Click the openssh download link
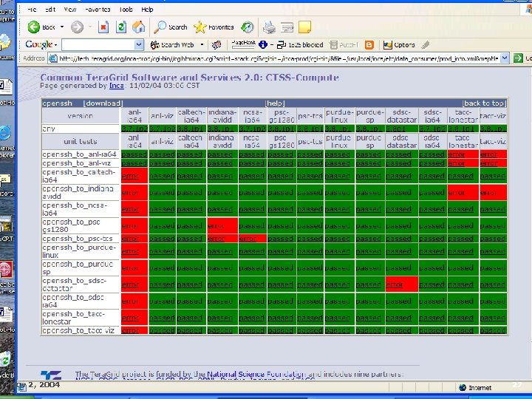Image resolution: width=532 pixels, height=399 pixels. coord(103,103)
